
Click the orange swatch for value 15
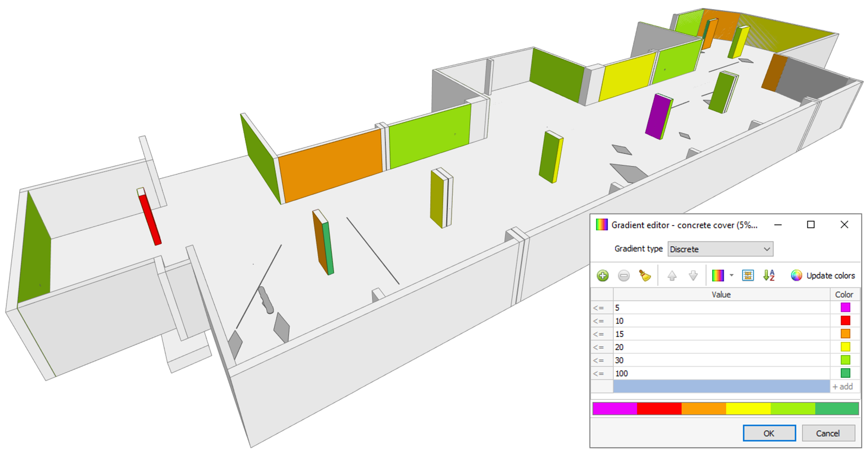(x=845, y=334)
